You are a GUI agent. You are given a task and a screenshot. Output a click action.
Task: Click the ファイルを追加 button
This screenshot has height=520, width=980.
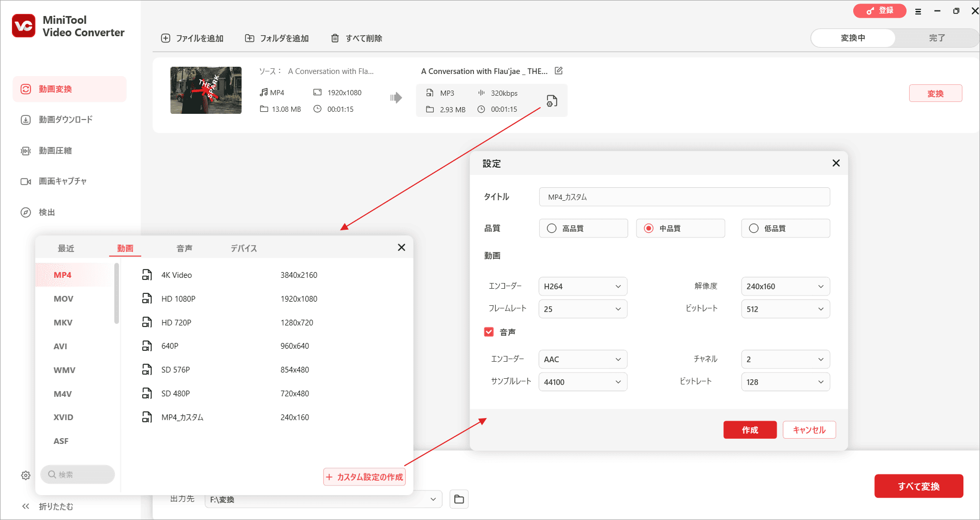click(192, 38)
